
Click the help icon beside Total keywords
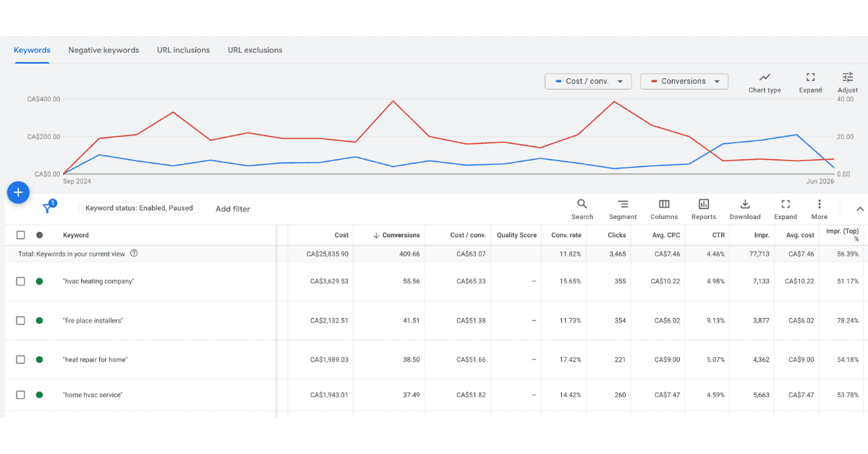pyautogui.click(x=134, y=254)
